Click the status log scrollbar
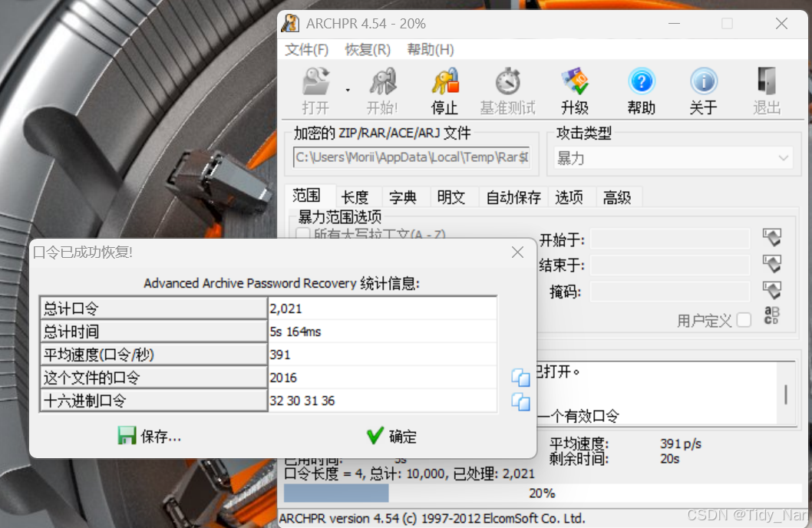Image resolution: width=812 pixels, height=528 pixels. click(x=786, y=394)
